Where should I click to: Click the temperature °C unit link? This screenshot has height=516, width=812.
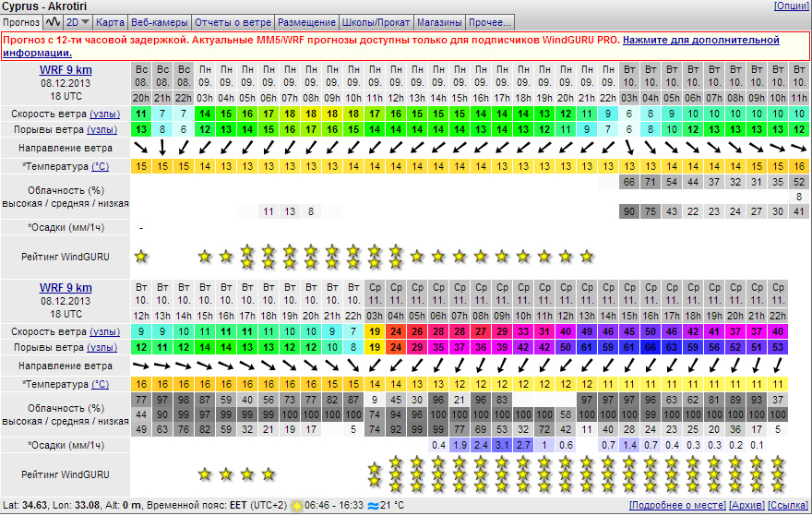(100, 167)
